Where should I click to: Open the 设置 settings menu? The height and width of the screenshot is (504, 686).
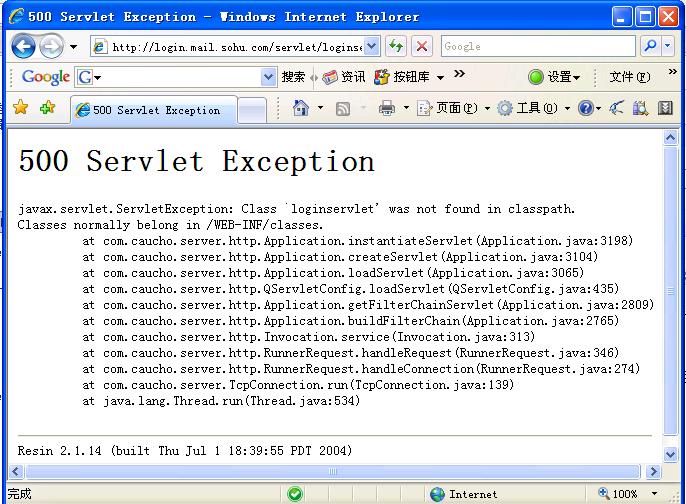click(554, 77)
